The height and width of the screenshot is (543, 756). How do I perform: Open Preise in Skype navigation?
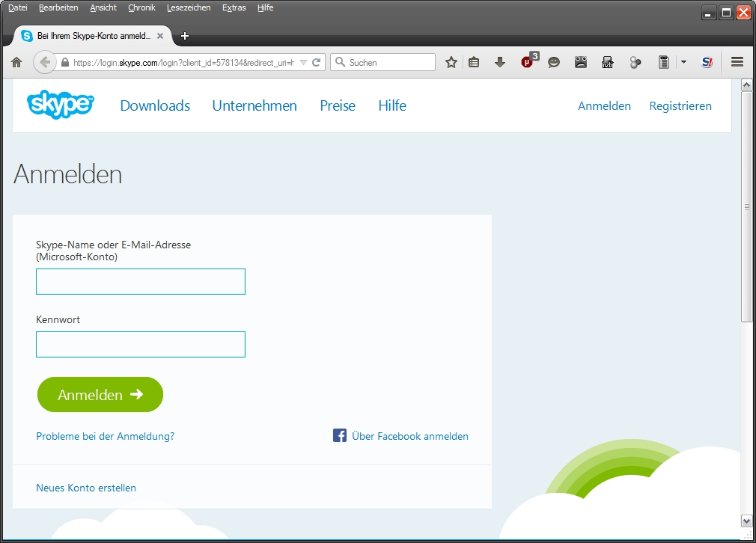point(338,105)
